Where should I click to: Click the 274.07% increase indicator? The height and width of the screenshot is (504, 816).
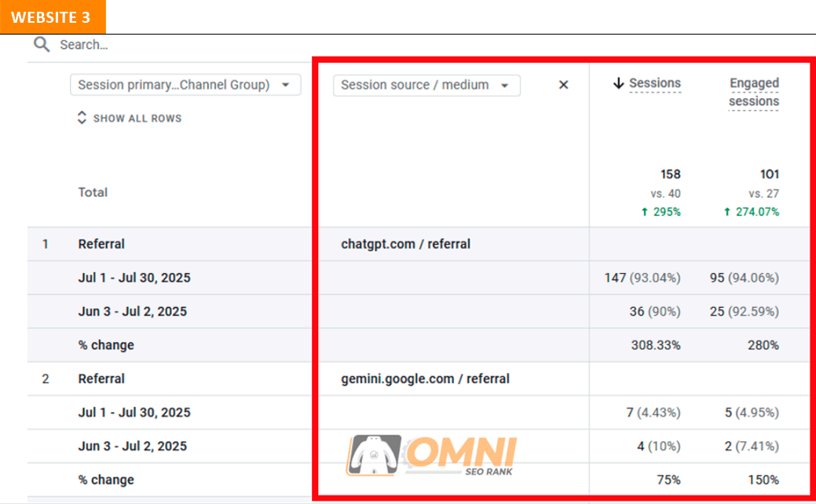pos(751,212)
